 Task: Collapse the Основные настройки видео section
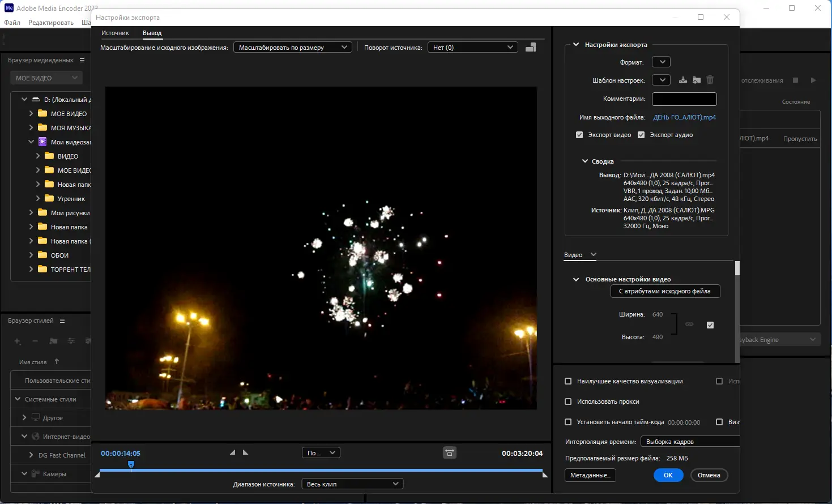[576, 279]
